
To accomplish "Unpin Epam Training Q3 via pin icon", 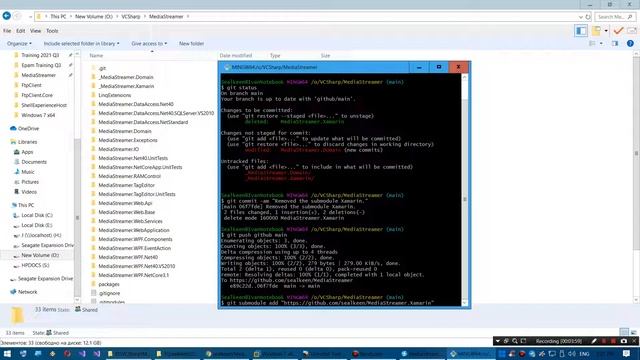I will click(x=71, y=65).
